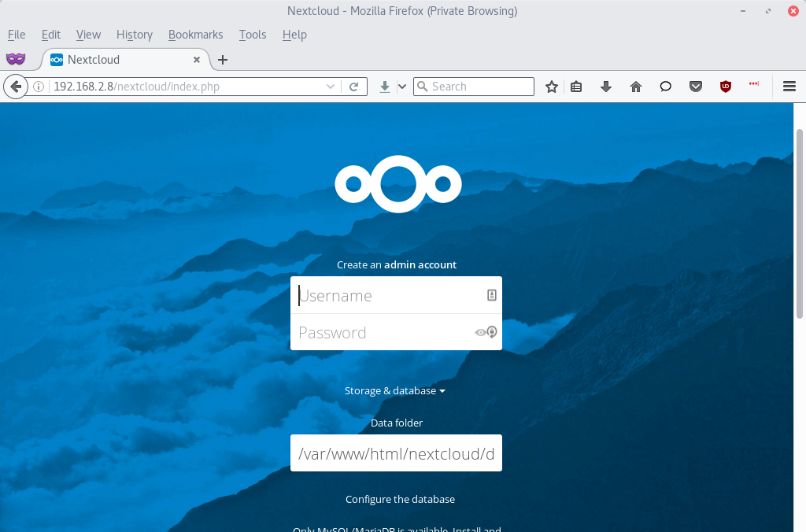The height and width of the screenshot is (532, 806).
Task: Click key icon in Password field
Action: [492, 332]
